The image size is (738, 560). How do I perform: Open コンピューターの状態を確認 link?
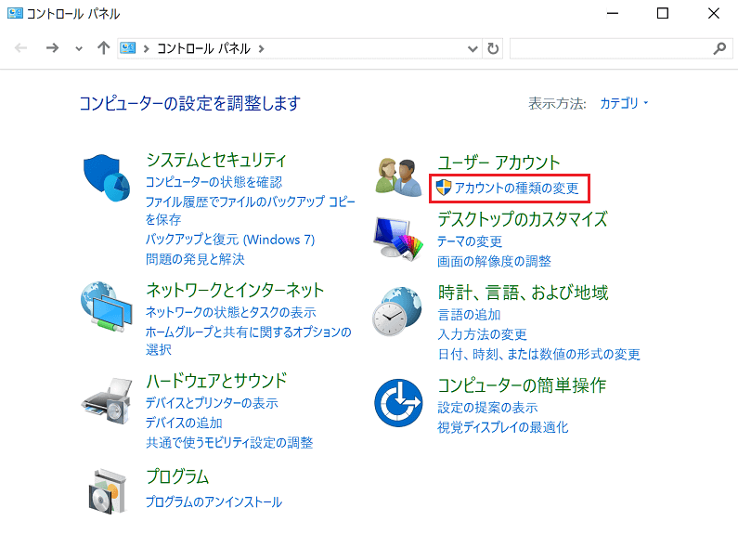(x=214, y=182)
